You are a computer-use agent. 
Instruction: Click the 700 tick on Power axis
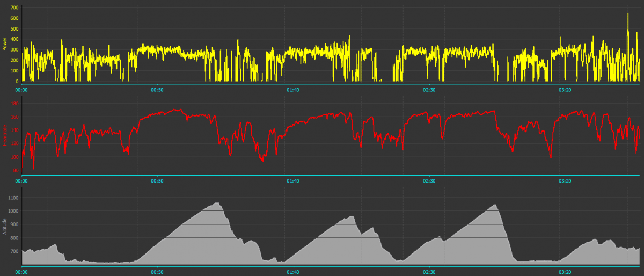14,8
